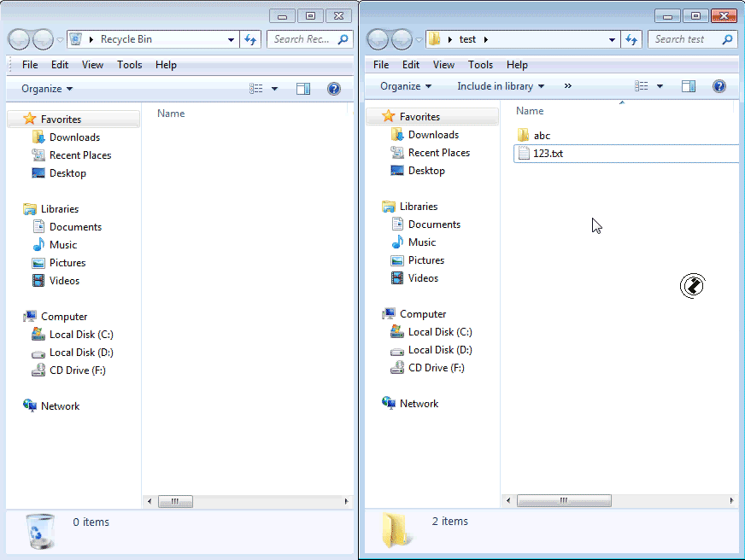Viewport: 745px width, 560px height.
Task: Click Back button in test window
Action: 378,39
